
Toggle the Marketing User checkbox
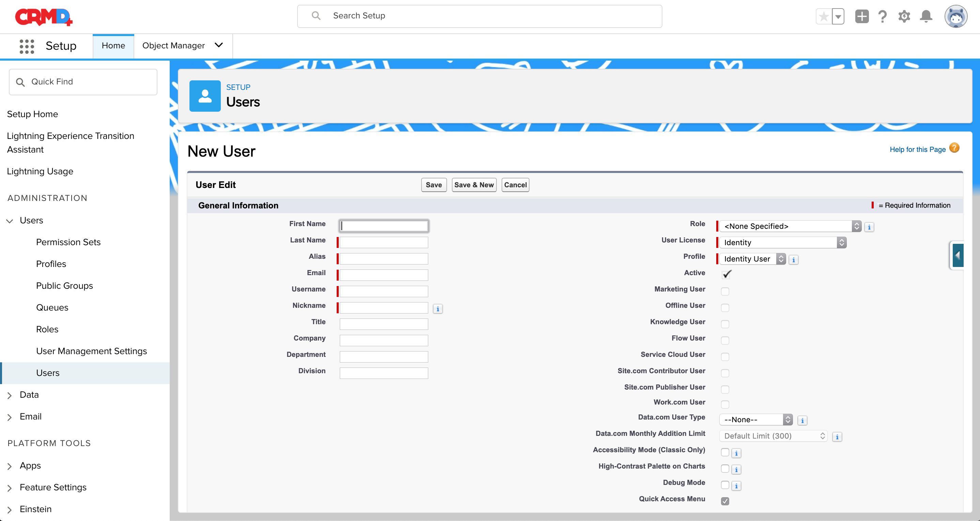pos(725,290)
